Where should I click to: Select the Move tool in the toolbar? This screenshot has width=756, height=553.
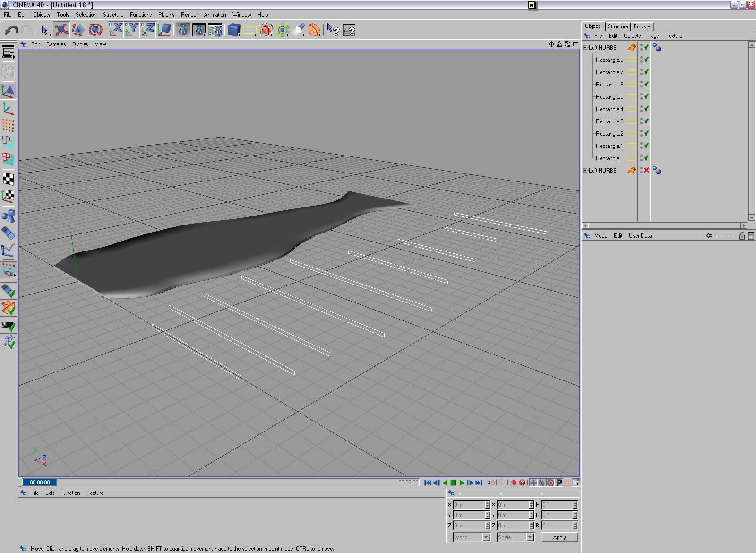(61, 30)
